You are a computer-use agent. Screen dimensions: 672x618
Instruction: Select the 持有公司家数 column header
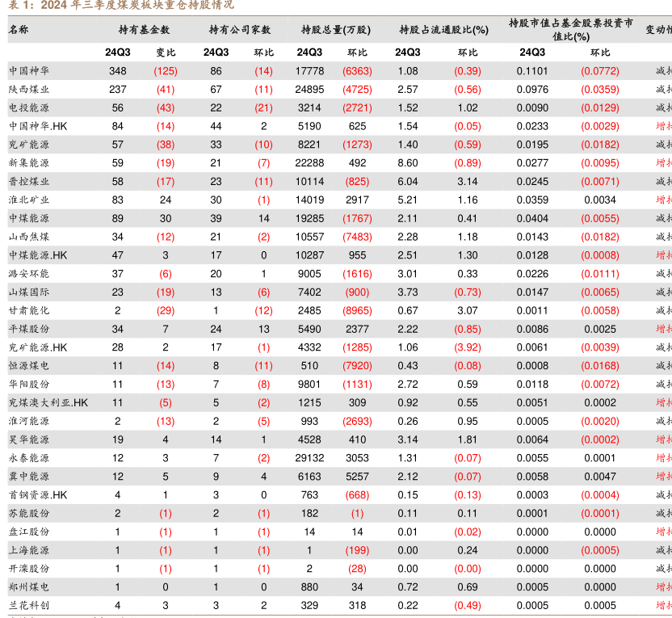pos(239,30)
